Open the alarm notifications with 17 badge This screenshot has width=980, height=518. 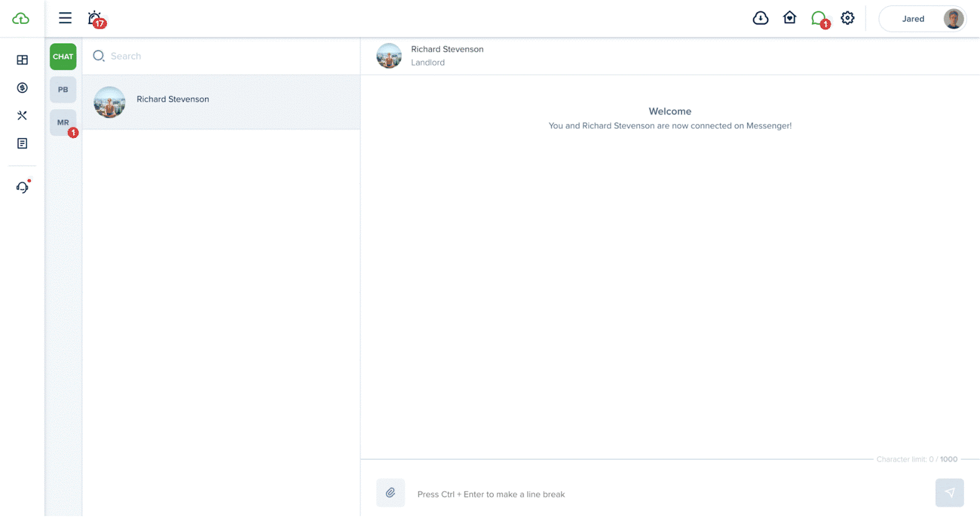pos(96,19)
